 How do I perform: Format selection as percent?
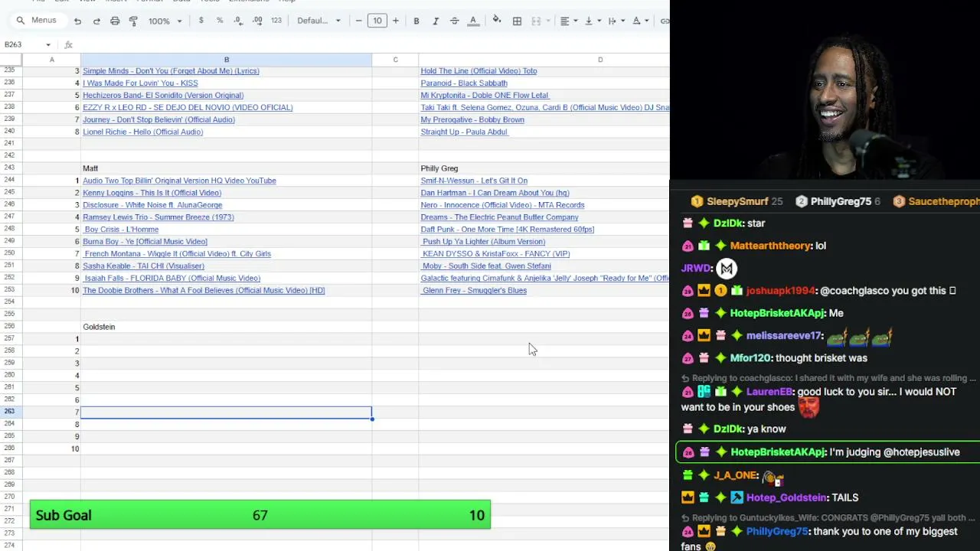220,21
